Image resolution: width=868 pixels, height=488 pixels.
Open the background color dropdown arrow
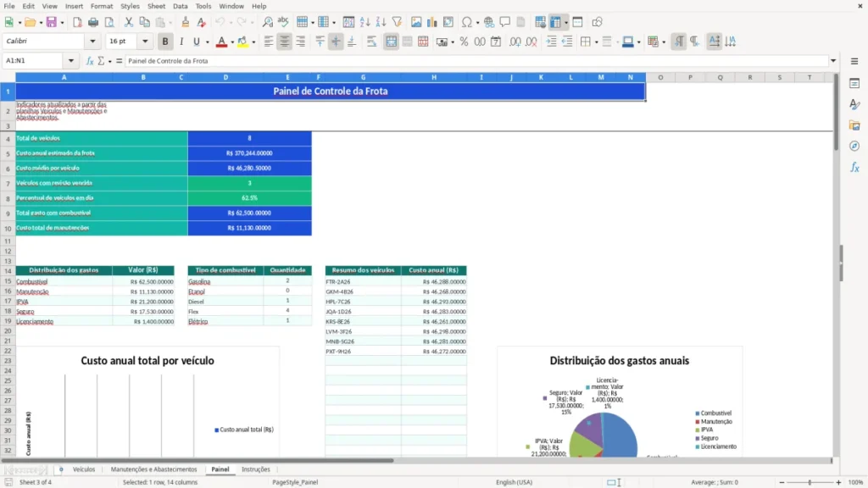tap(253, 42)
